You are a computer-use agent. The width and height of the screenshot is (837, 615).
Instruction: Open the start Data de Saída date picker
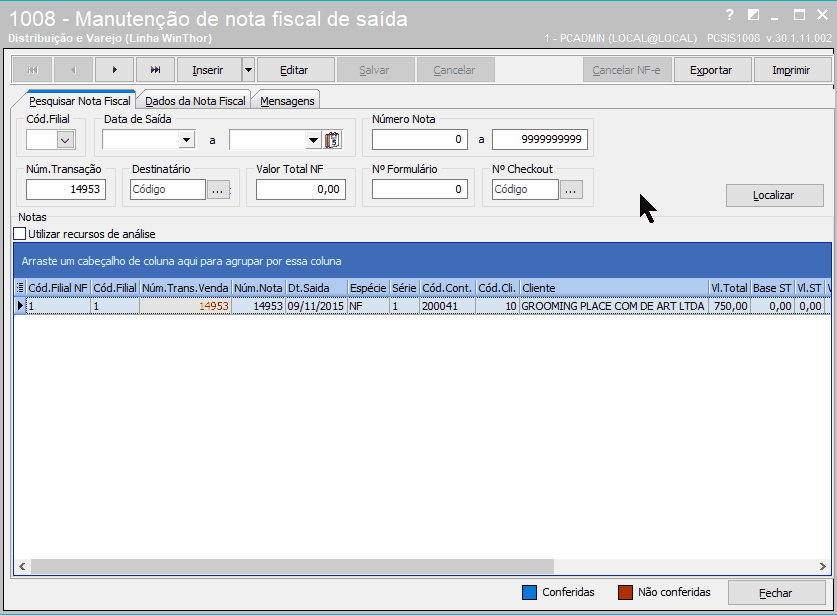pyautogui.click(x=186, y=140)
